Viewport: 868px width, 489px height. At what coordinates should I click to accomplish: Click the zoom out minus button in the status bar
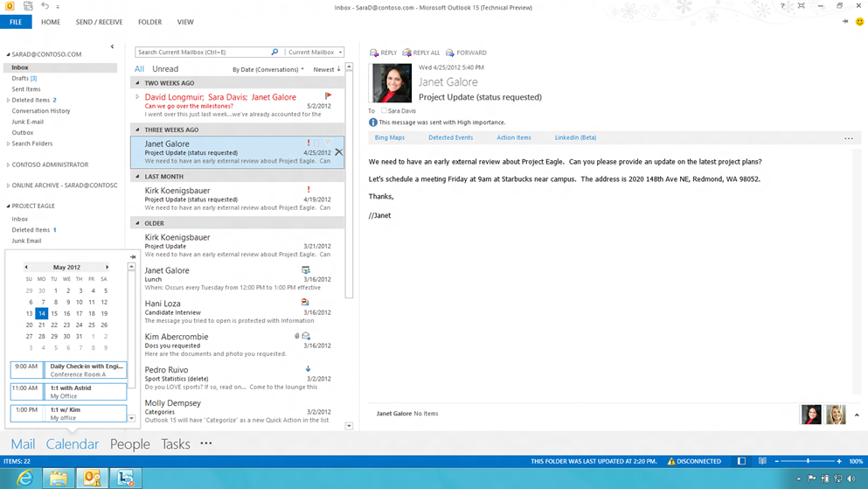point(777,461)
